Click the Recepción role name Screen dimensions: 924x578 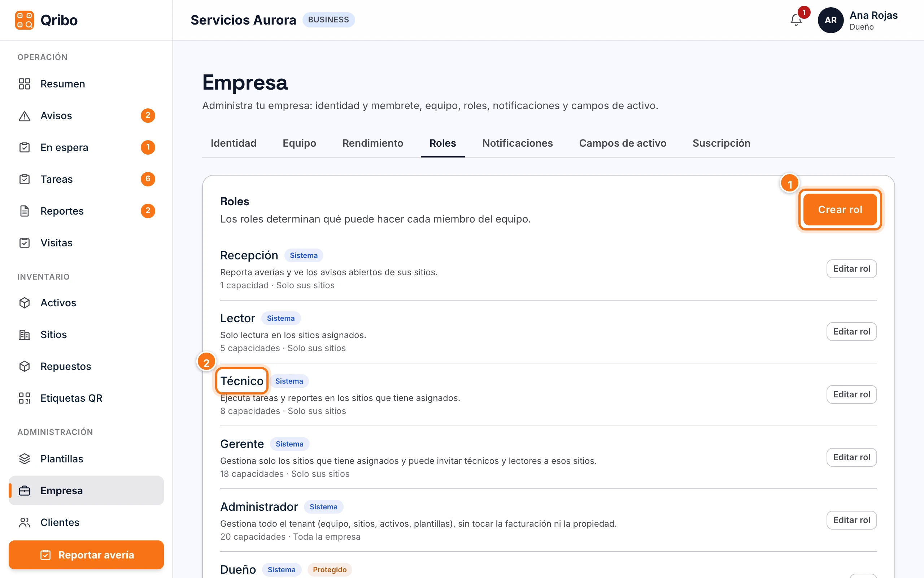pyautogui.click(x=249, y=255)
